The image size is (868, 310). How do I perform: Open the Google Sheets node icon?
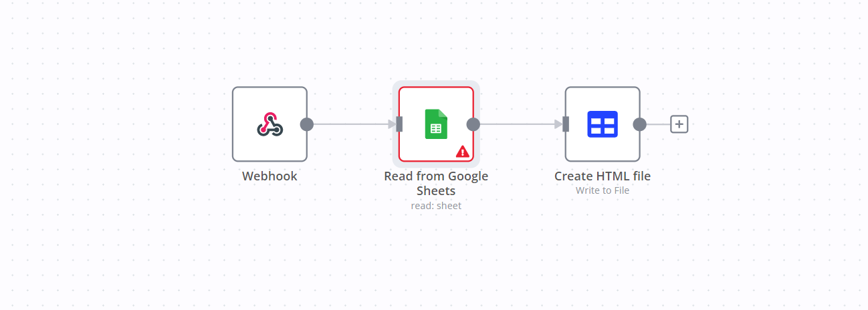[x=436, y=124]
